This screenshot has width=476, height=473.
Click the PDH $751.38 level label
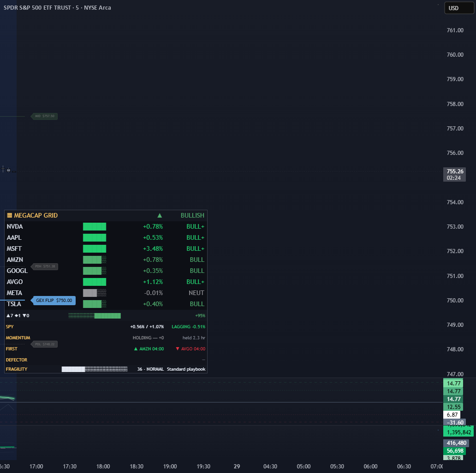(45, 266)
